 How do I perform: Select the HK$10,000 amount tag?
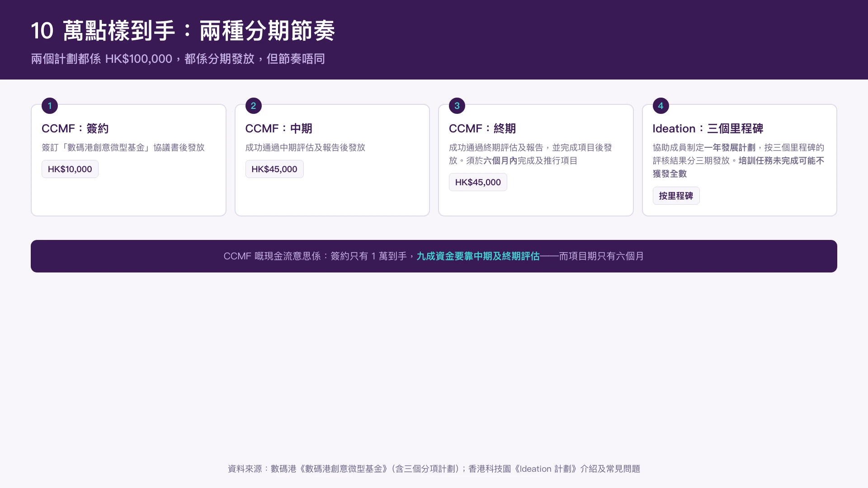tap(70, 169)
